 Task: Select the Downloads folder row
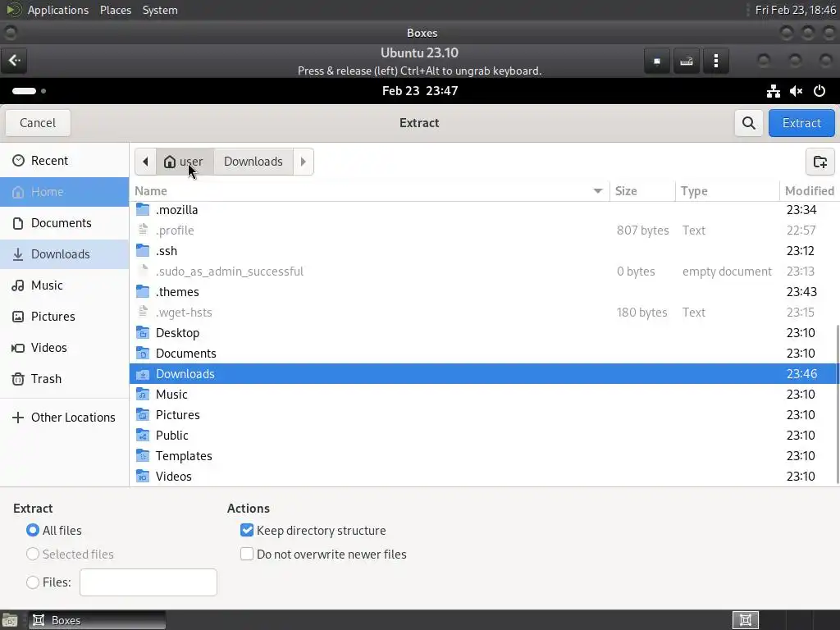pos(484,374)
